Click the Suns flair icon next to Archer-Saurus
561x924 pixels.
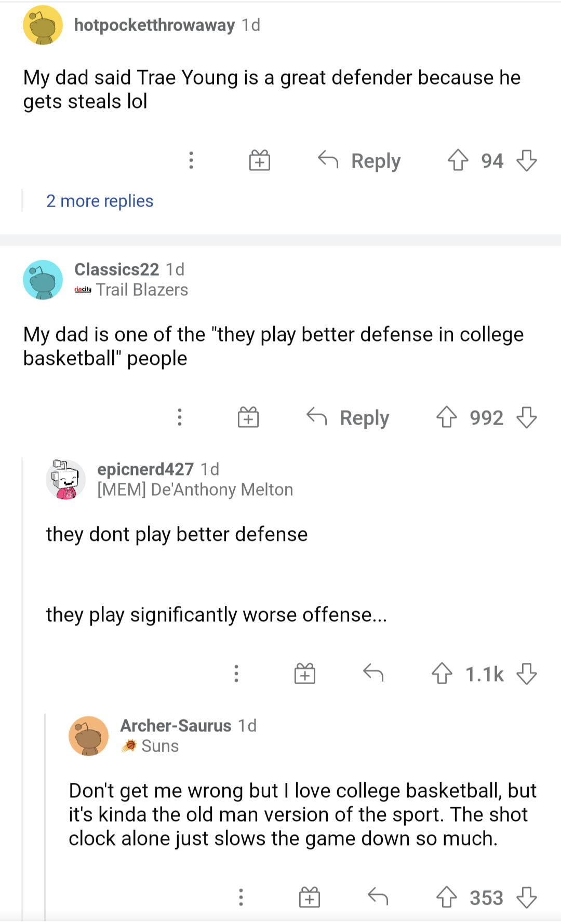(128, 746)
